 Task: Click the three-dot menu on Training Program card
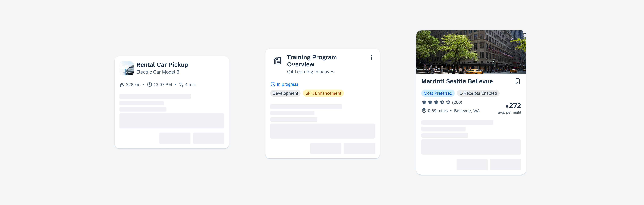(x=371, y=57)
